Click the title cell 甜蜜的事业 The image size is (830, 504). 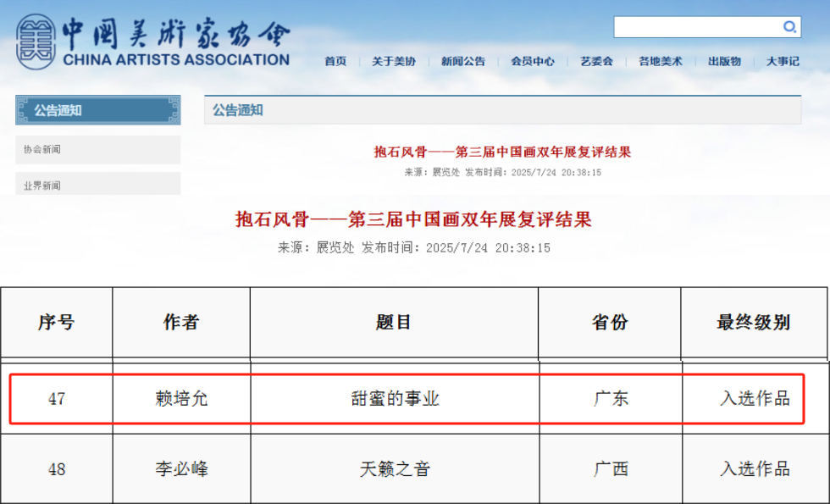pos(394,398)
